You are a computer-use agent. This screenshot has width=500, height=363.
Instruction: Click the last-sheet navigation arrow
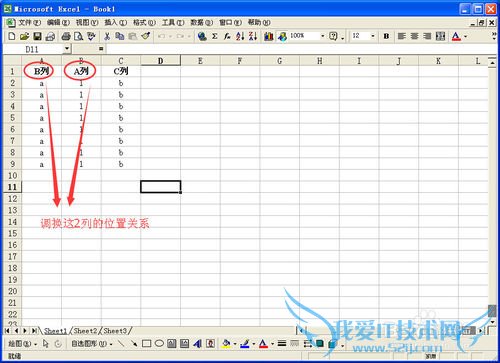pyautogui.click(x=34, y=331)
